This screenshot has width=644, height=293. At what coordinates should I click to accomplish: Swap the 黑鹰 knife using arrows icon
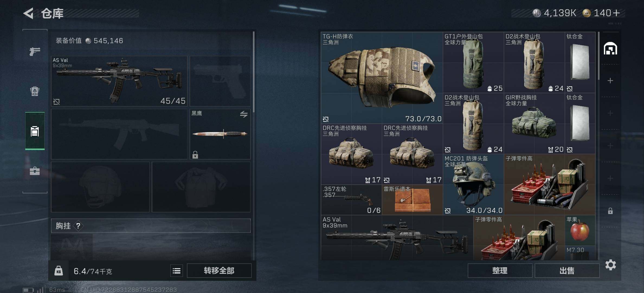tap(244, 114)
